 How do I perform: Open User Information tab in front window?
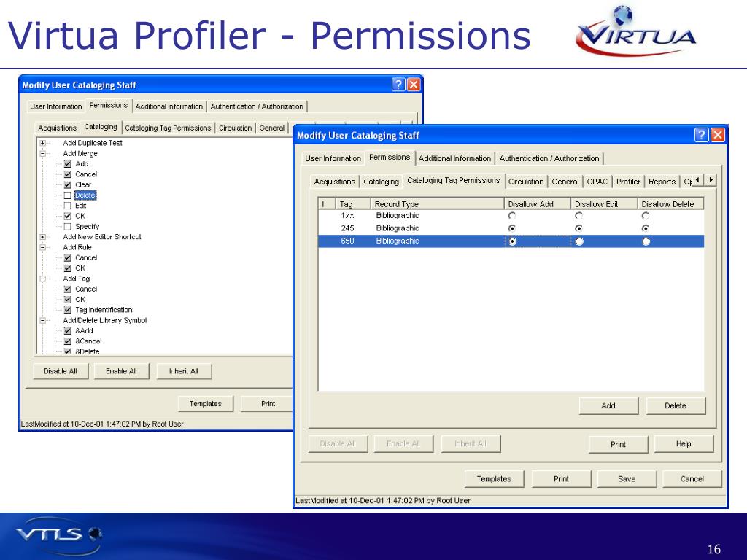[333, 158]
